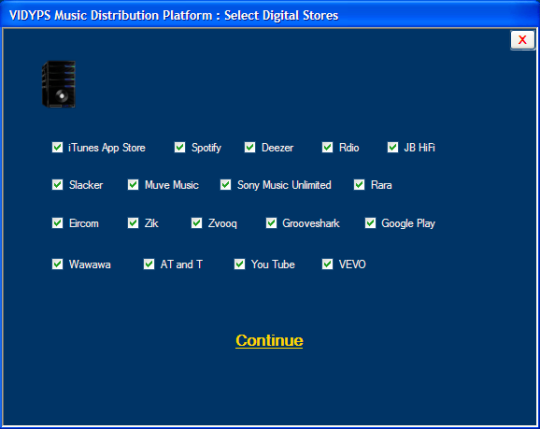The image size is (540, 429).
Task: Uncheck the iTunes App Store checkbox
Action: click(57, 147)
